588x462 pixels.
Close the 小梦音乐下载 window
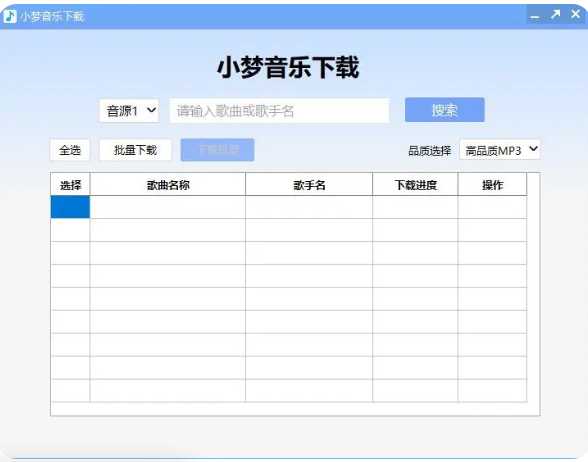576,14
